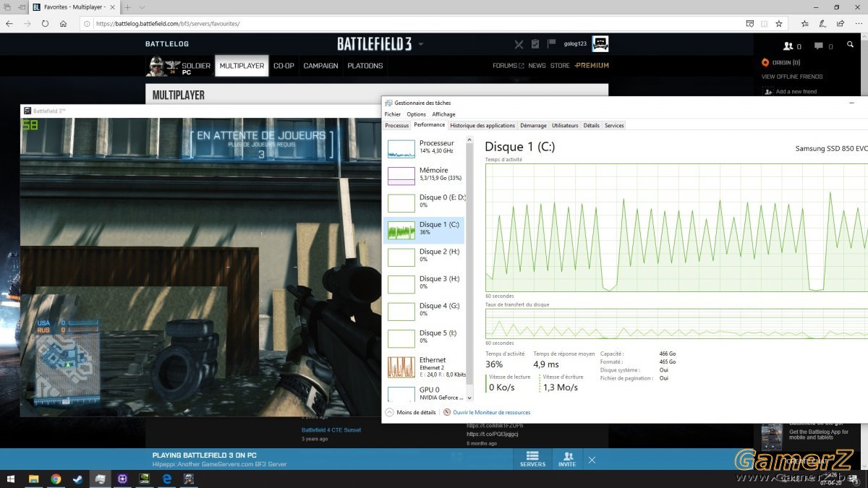Switch to the Historique des applications tab
The width and height of the screenshot is (868, 488).
tap(482, 126)
